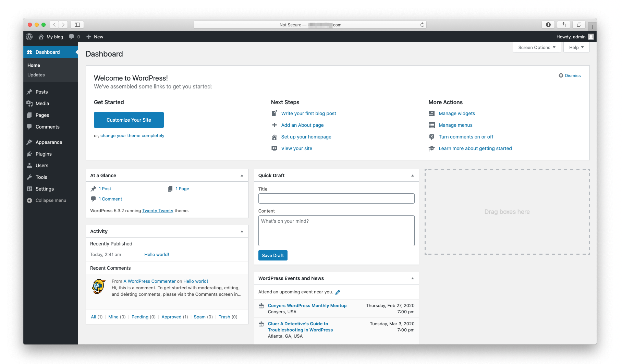Viewport: 622px width, 364px height.
Task: Open the Hello world! recently published post
Action: coord(157,255)
